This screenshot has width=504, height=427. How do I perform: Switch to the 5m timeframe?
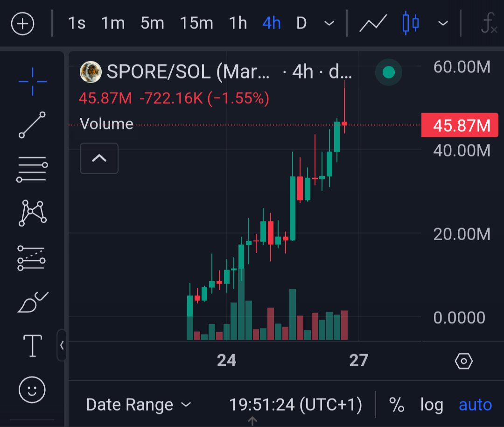pyautogui.click(x=152, y=23)
